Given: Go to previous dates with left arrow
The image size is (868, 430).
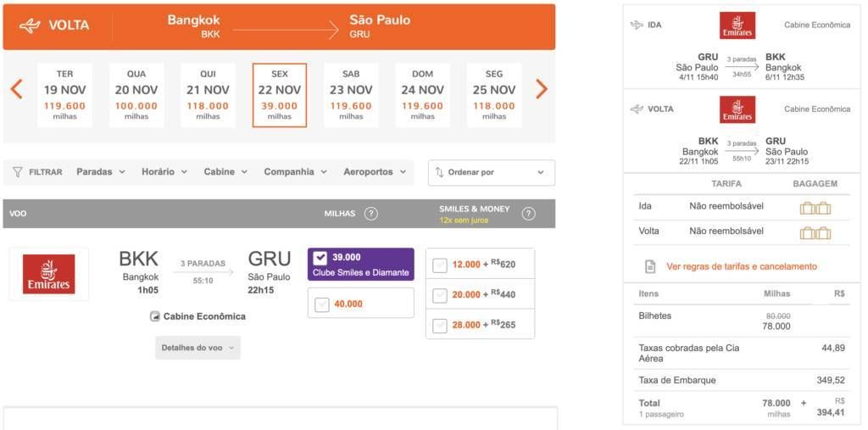Looking at the screenshot, I should (x=17, y=89).
